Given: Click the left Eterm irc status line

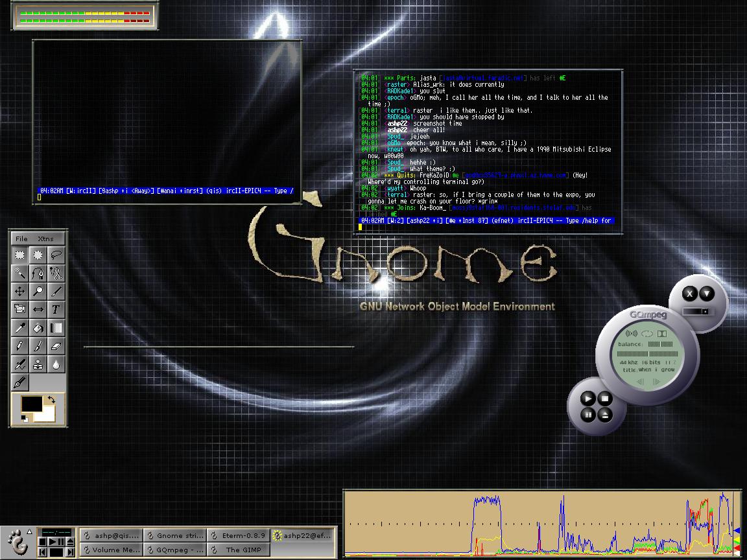Looking at the screenshot, I should [x=167, y=191].
